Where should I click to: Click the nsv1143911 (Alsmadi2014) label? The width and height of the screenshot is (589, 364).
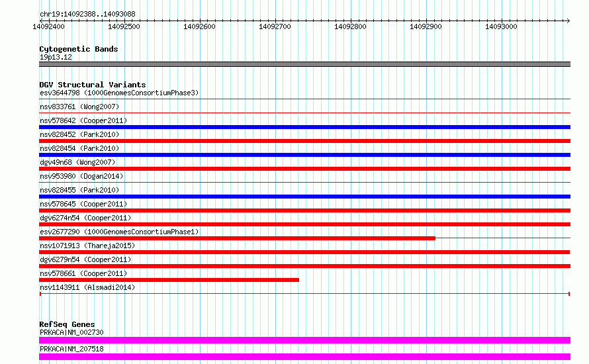(x=87, y=287)
